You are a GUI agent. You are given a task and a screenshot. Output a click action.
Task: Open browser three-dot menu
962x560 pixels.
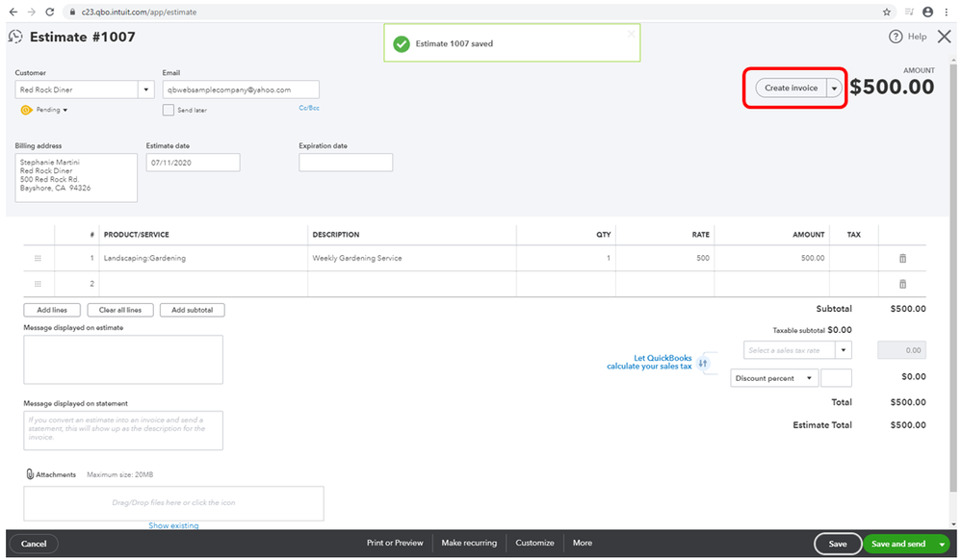point(946,12)
